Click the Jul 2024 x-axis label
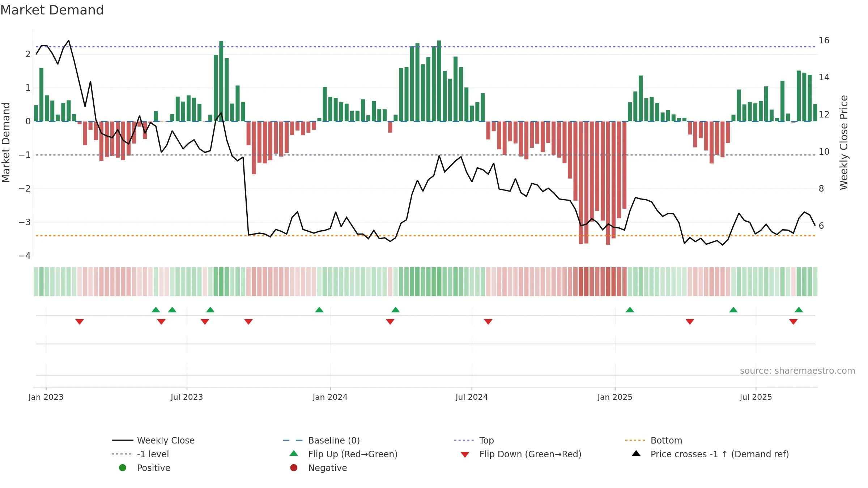The width and height of the screenshot is (868, 488). click(472, 397)
